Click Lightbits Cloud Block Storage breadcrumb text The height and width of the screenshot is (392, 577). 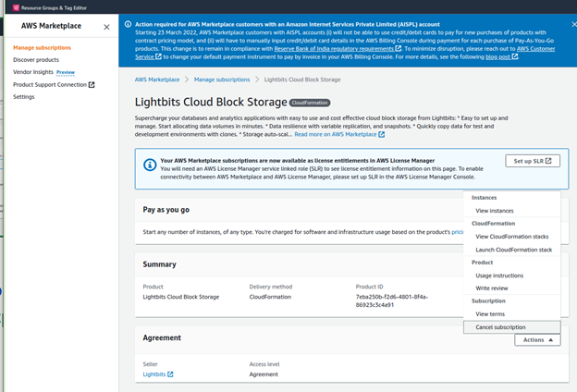302,80
